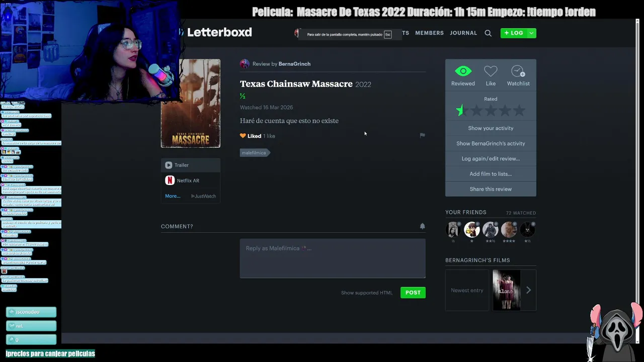Set rating to three stars
This screenshot has height=362, width=644.
[x=491, y=111]
